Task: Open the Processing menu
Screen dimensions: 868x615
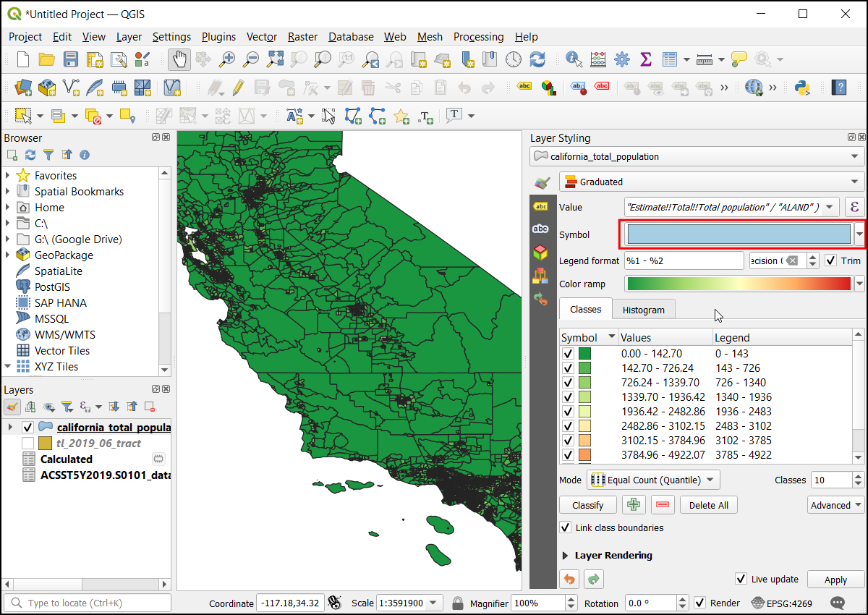Action: (x=478, y=37)
